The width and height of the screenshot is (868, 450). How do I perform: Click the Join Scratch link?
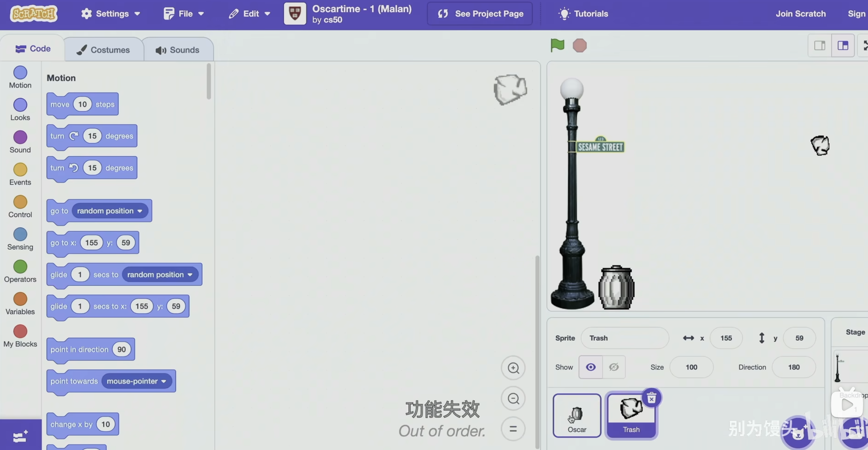point(800,13)
